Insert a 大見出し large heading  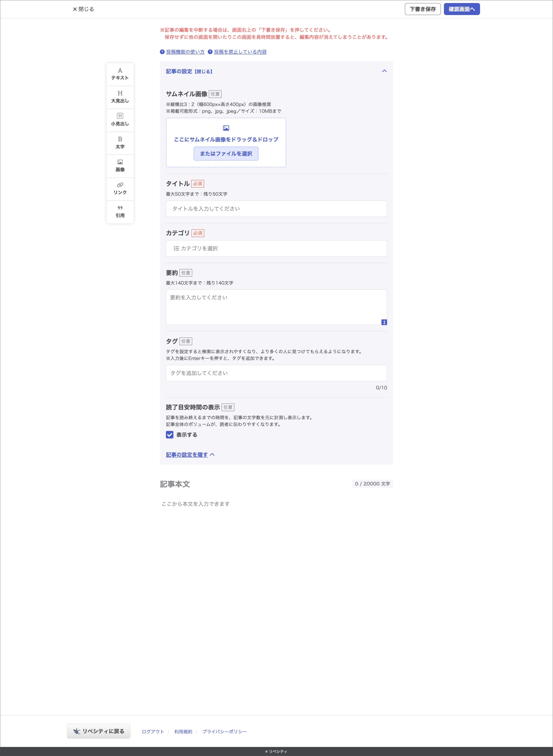[120, 97]
